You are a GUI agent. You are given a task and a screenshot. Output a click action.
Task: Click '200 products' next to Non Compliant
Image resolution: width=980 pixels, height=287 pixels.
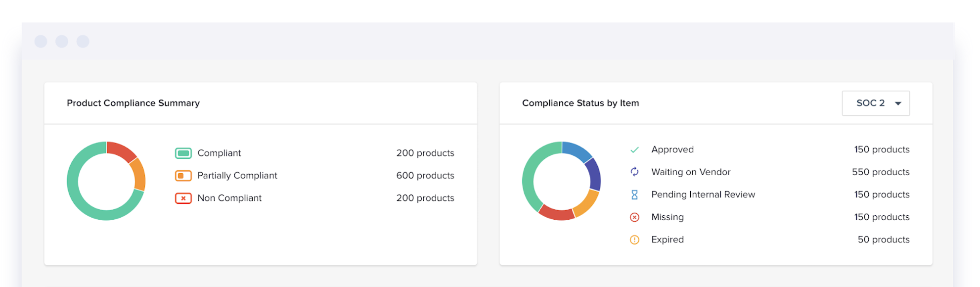tap(425, 198)
